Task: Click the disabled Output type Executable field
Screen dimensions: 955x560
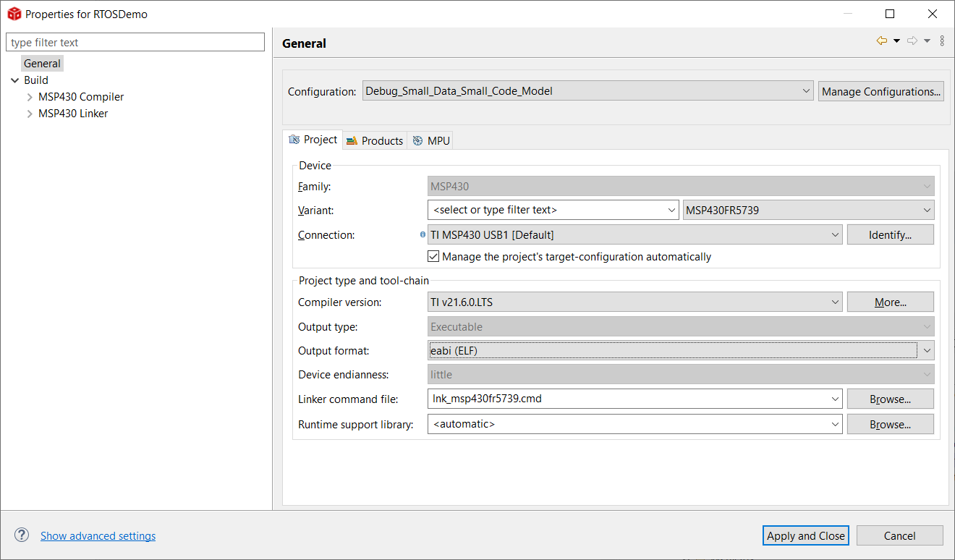Action: [681, 326]
